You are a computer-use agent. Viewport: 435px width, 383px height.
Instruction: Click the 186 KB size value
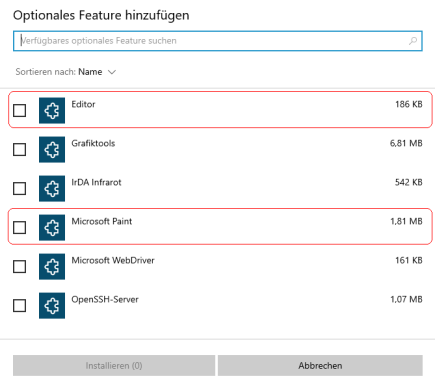[x=409, y=104]
